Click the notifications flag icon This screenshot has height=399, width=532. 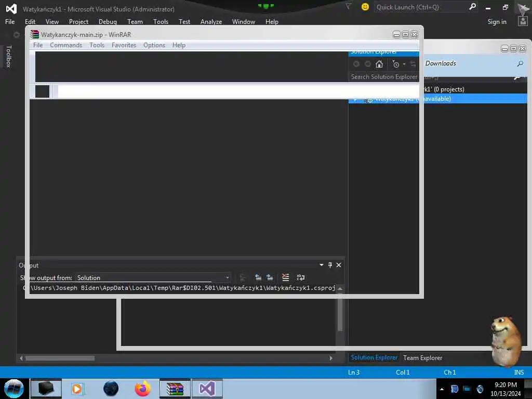pyautogui.click(x=348, y=6)
